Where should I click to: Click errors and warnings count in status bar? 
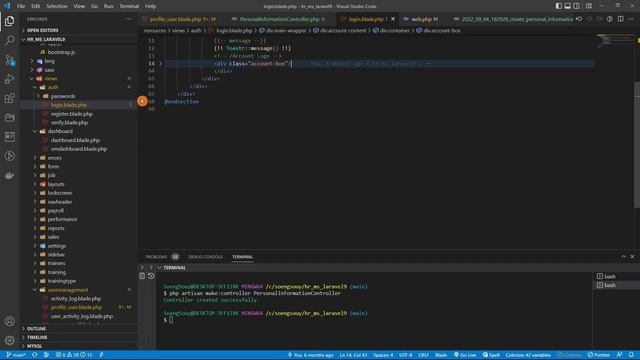[x=74, y=355]
